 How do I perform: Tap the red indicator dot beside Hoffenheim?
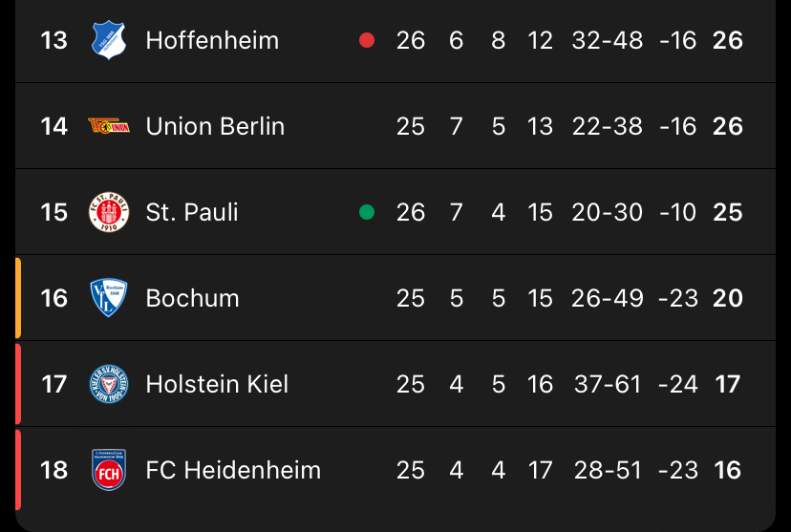tap(366, 40)
